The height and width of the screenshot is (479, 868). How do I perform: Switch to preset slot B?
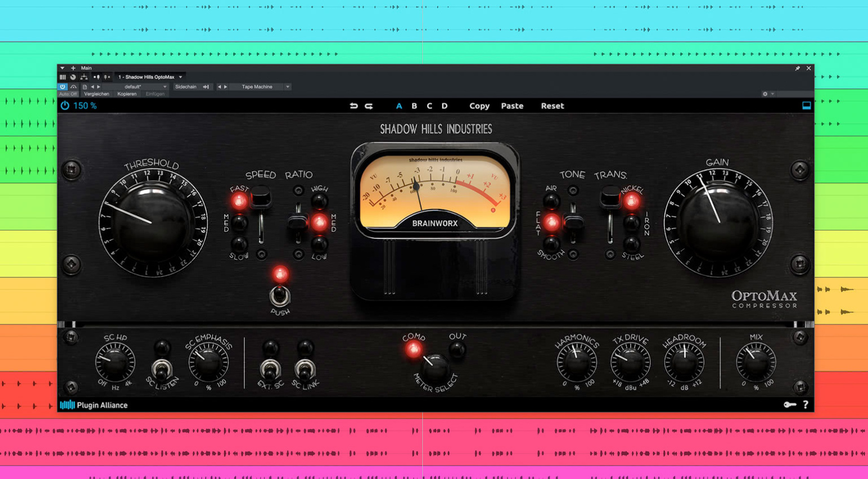(x=414, y=106)
